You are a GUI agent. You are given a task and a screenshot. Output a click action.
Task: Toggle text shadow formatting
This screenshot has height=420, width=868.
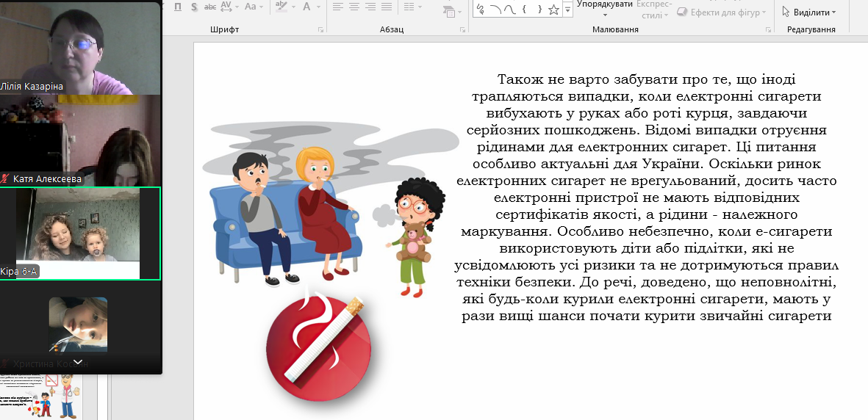tap(194, 7)
